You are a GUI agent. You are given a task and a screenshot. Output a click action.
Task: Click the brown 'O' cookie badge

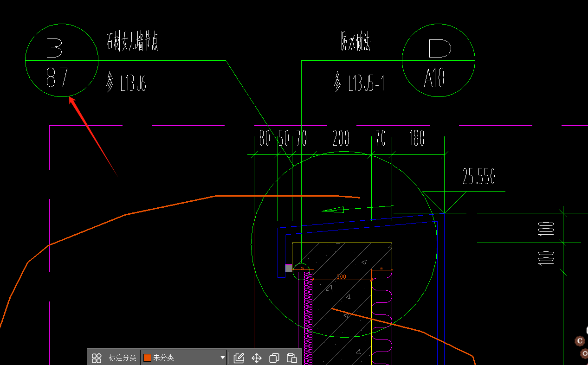click(585, 354)
